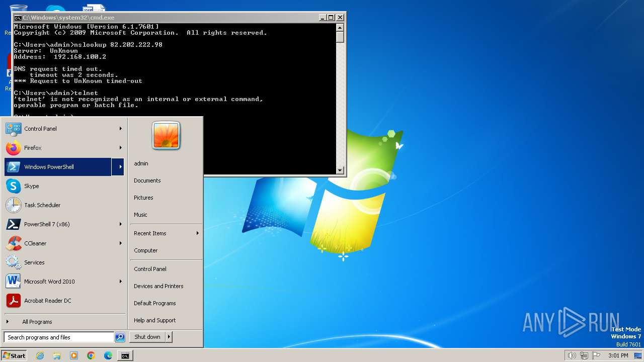Click cmd window scroll up arrow

(340, 28)
